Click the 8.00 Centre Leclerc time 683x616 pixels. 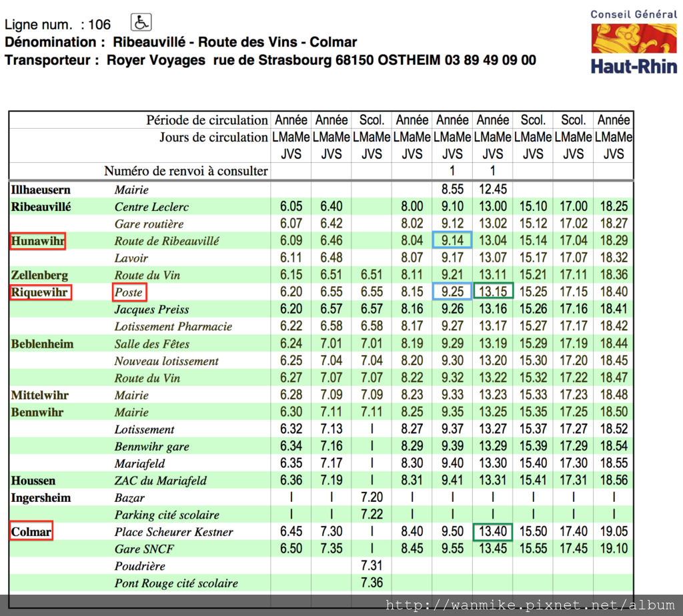point(412,206)
